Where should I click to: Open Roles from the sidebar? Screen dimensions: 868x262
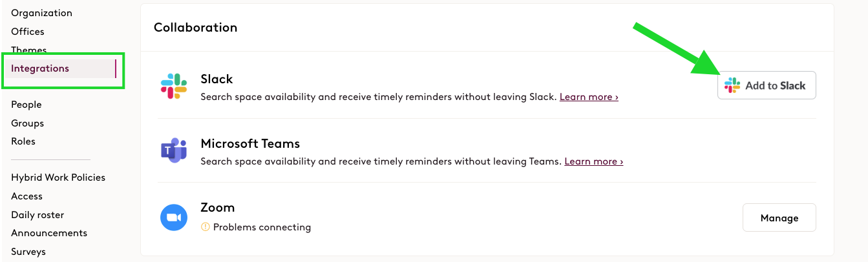(x=23, y=141)
